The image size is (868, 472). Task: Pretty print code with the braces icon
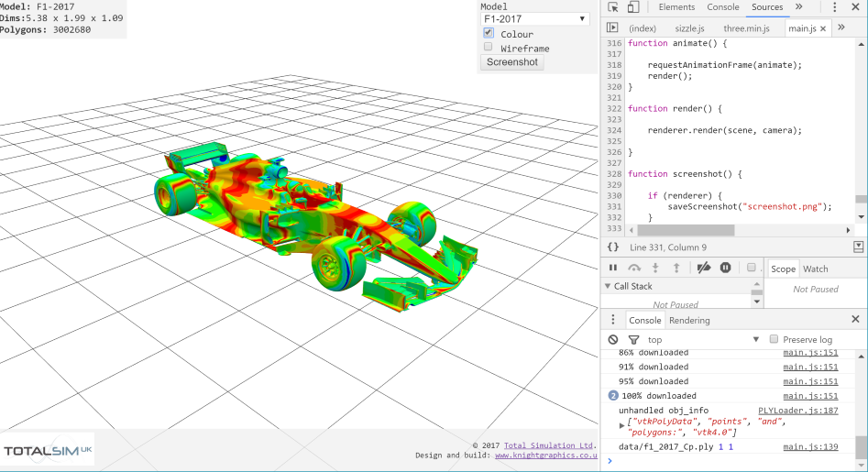[613, 247]
